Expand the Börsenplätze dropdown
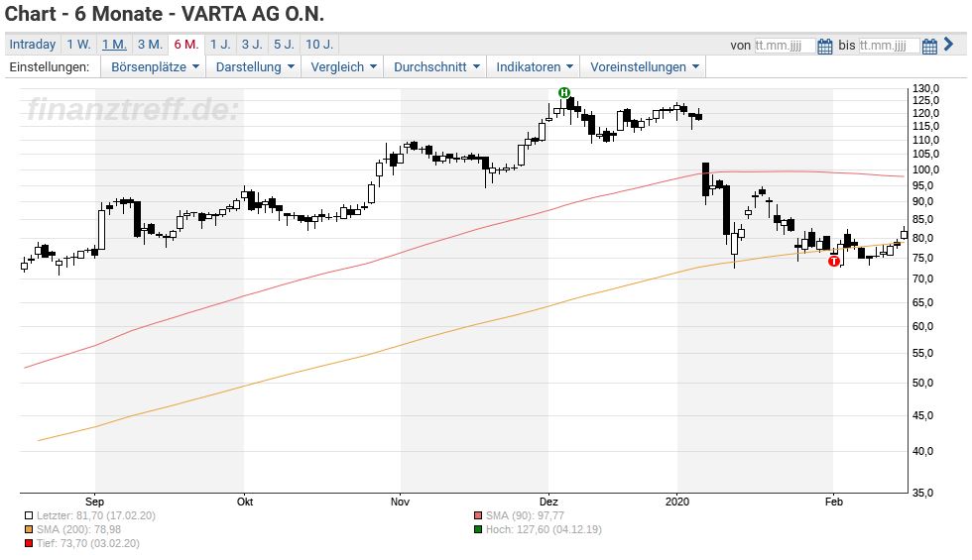972x560 pixels. (155, 67)
